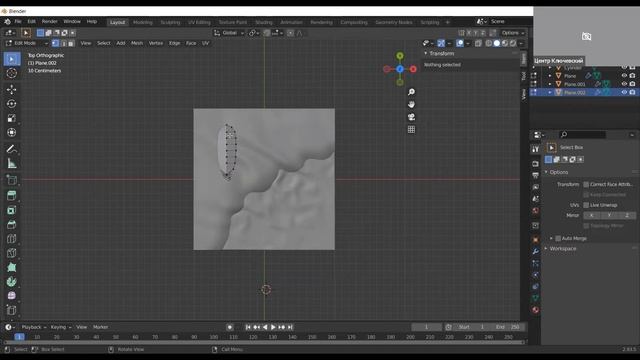Viewport: 640px width, 360px height.
Task: Switch to the UV Editing workspace tab
Action: 199,22
